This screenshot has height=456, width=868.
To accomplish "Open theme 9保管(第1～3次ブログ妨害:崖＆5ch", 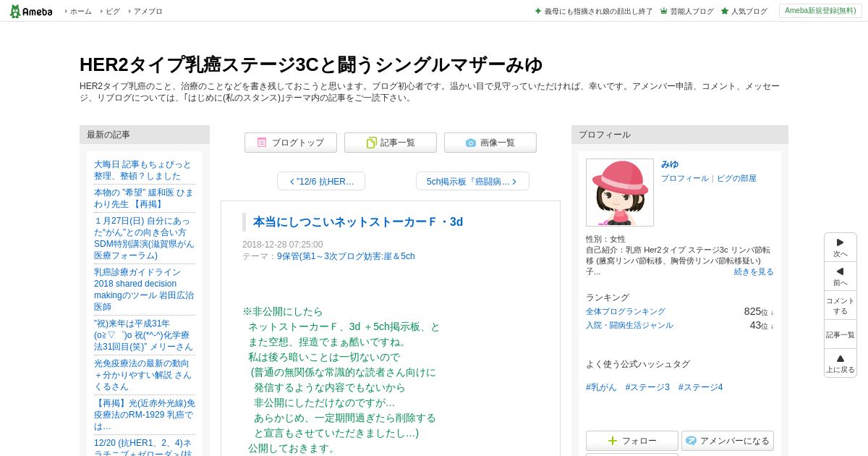I will 346,256.
